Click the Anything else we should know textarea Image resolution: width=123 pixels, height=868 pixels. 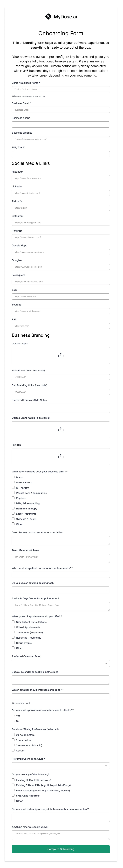[61, 835]
